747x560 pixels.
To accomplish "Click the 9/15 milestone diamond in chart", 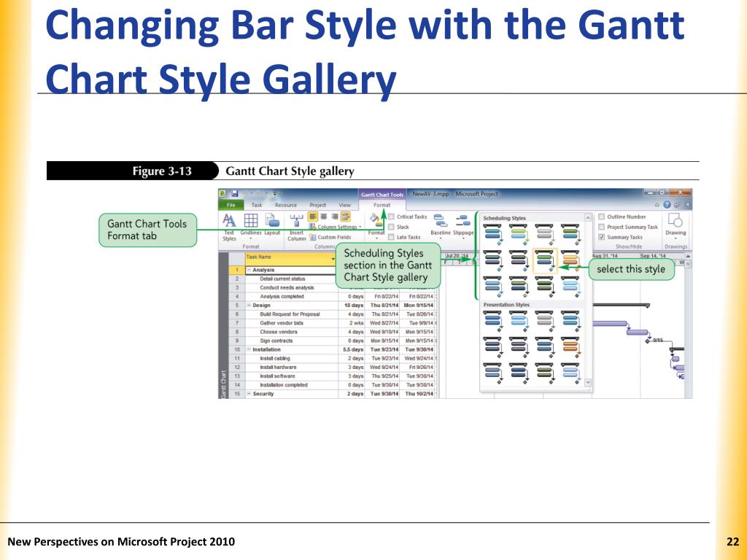I will (648, 341).
